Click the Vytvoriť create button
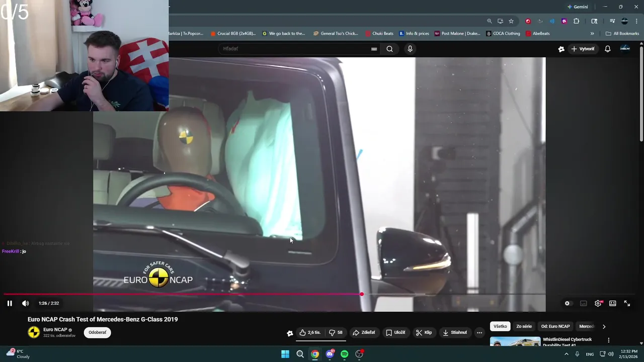Viewport: 644px width, 362px height. pos(583,49)
